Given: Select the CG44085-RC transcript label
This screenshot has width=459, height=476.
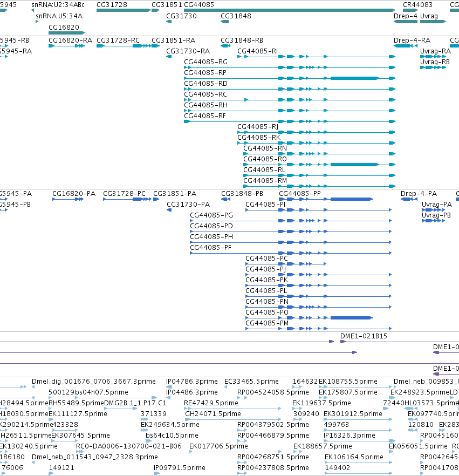Looking at the screenshot, I should [205, 94].
